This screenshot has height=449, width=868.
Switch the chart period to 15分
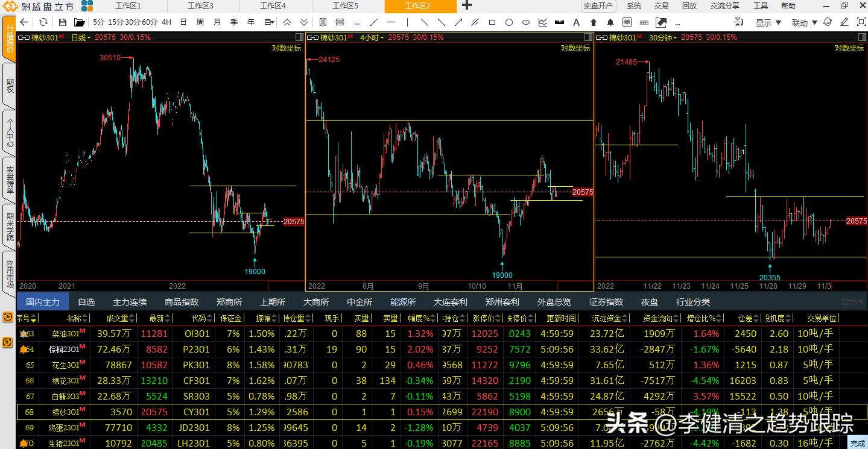[115, 22]
